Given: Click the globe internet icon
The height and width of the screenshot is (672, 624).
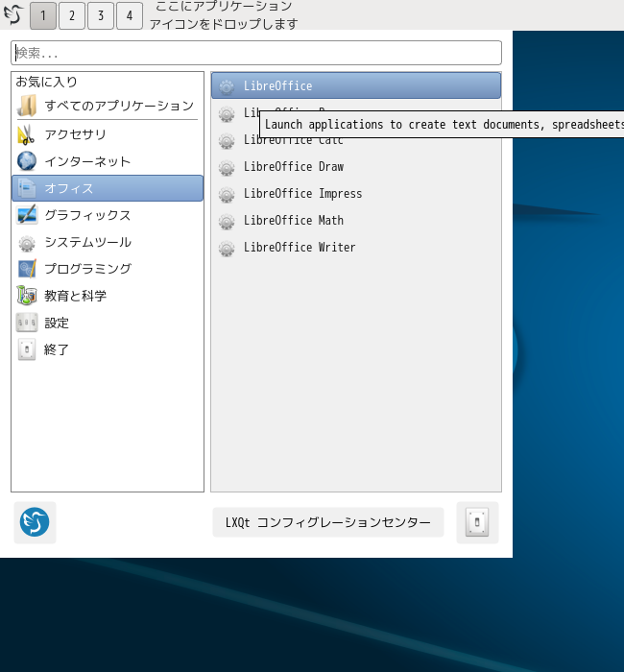Looking at the screenshot, I should pos(27,161).
